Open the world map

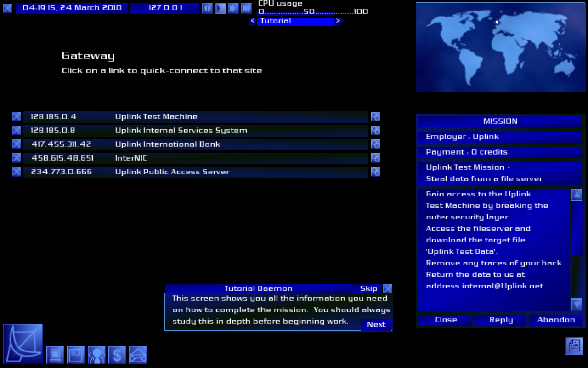[x=500, y=47]
